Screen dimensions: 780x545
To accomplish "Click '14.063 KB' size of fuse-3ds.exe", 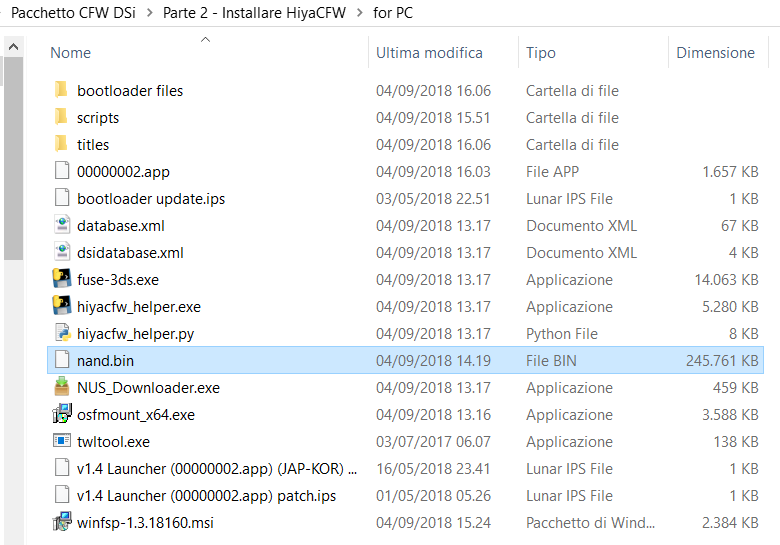I will (x=726, y=279).
